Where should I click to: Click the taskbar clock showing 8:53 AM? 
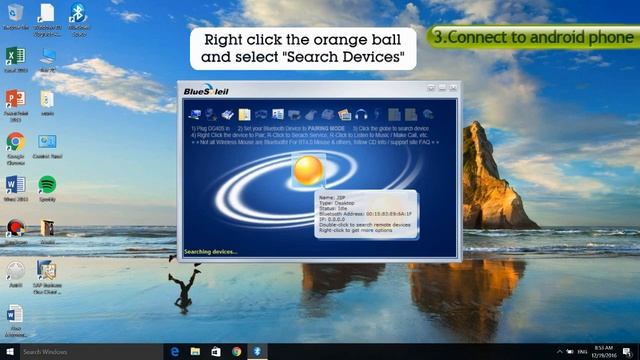604,351
